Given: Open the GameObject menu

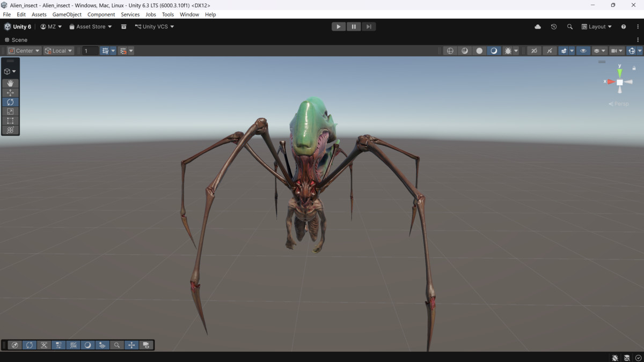Looking at the screenshot, I should pos(67,14).
